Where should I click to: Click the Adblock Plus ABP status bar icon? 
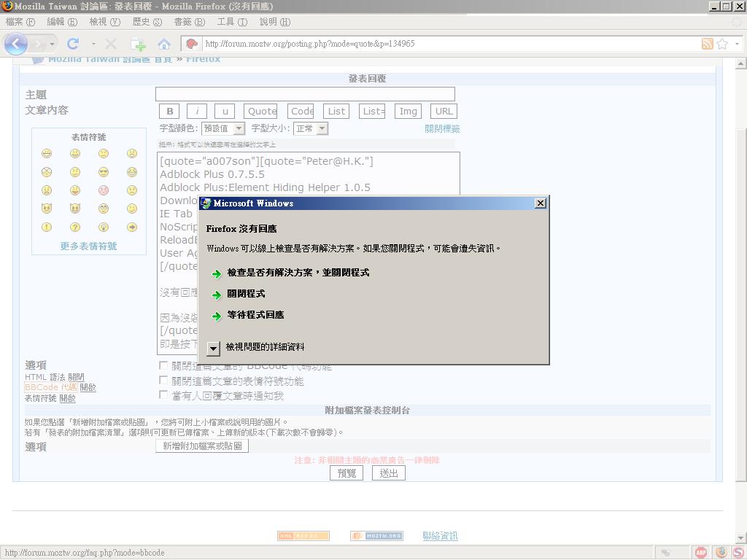[701, 553]
